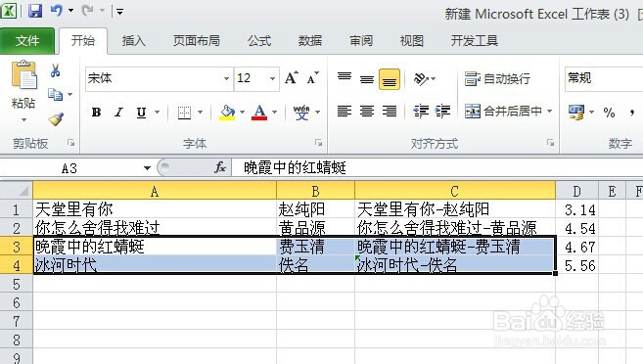Select row 5 header
Viewport: 643px width, 364px height.
point(17,284)
